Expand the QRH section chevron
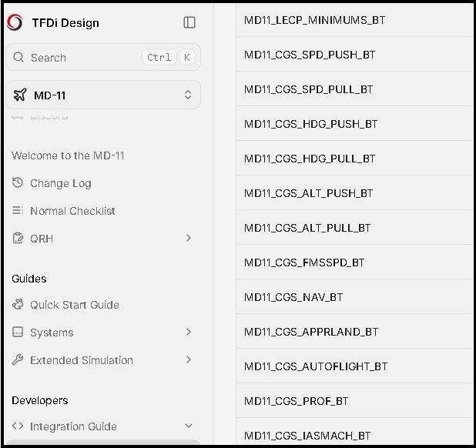 pos(189,238)
